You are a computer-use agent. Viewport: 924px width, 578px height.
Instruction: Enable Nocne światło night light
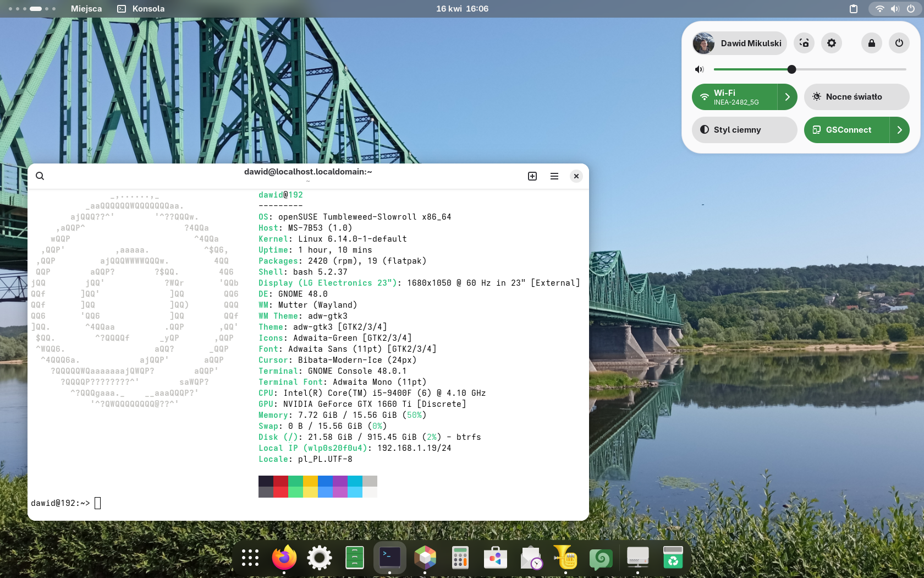[856, 97]
